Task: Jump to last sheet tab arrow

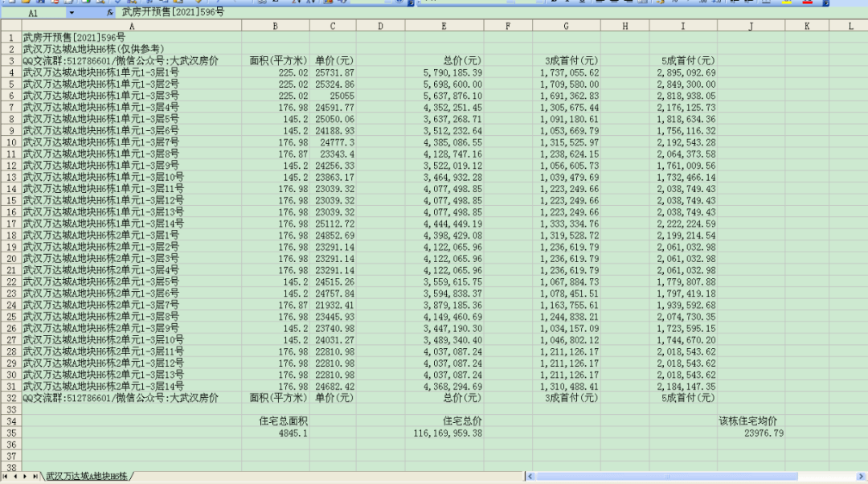Action: tap(35, 476)
